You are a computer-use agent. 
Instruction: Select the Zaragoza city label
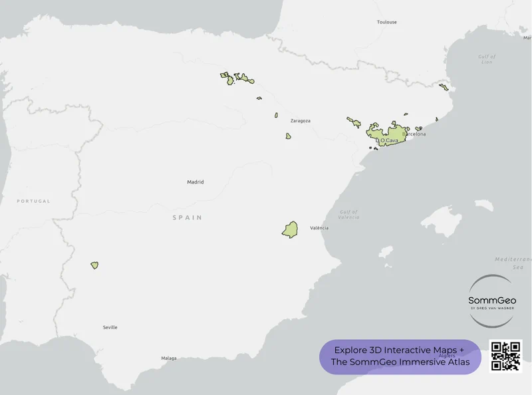[300, 120]
